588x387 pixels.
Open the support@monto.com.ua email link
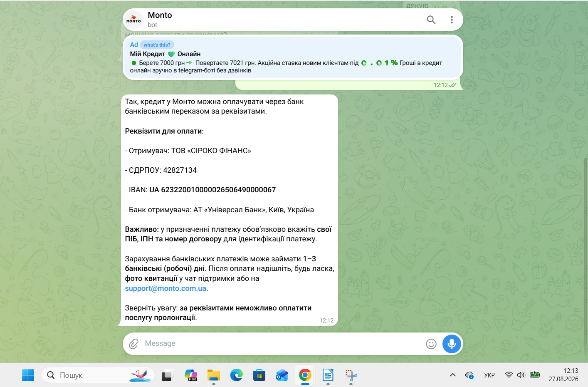(166, 288)
